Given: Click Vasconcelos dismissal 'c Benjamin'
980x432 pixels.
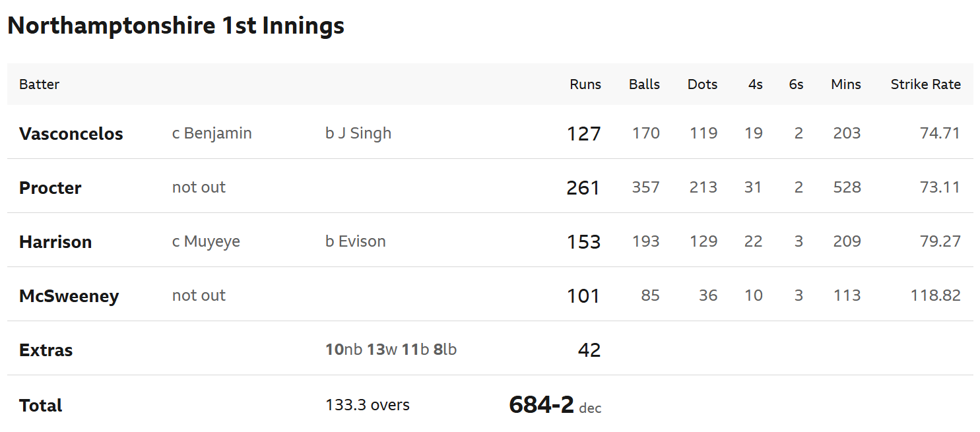Looking at the screenshot, I should click(x=212, y=133).
